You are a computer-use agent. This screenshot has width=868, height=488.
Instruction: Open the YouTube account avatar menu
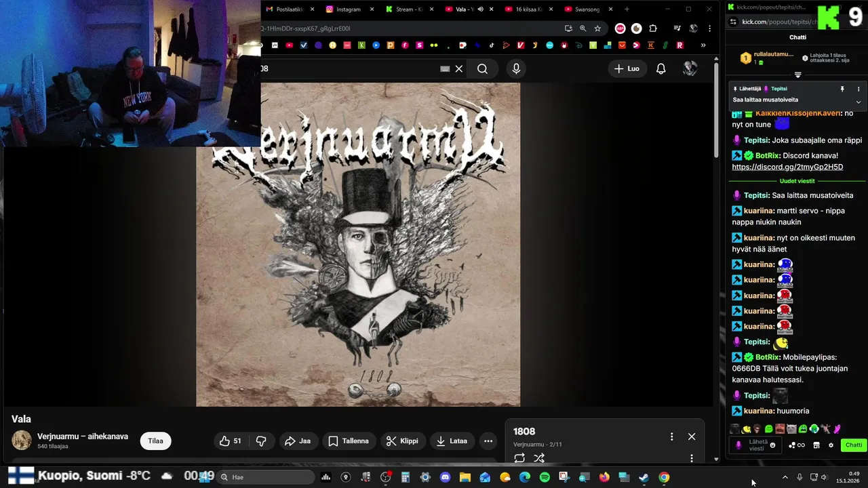690,68
